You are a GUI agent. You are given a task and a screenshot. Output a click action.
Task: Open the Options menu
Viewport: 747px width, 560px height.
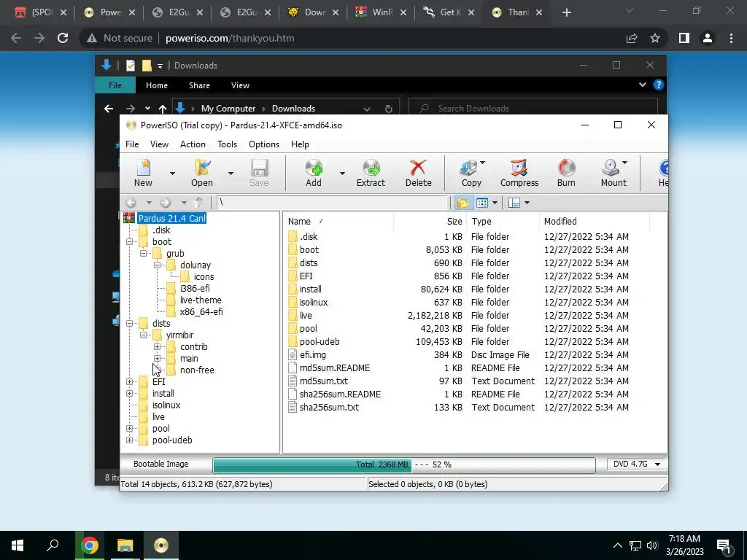[x=264, y=144]
